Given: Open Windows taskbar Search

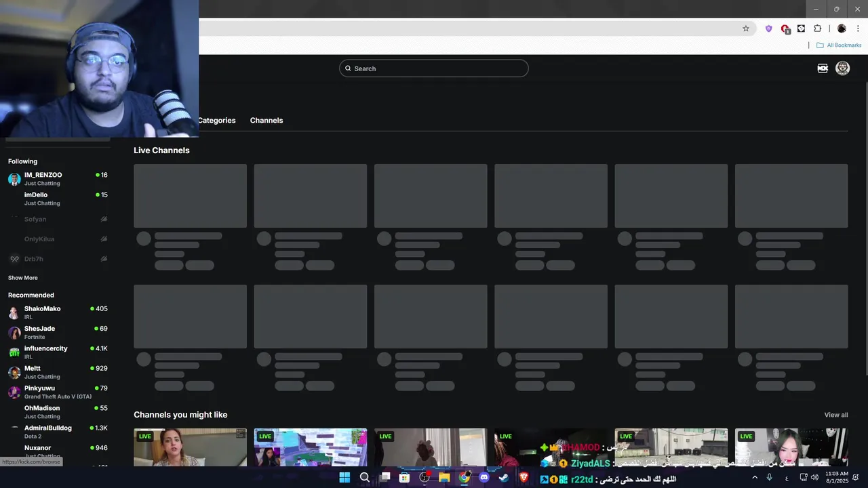Looking at the screenshot, I should [x=365, y=477].
